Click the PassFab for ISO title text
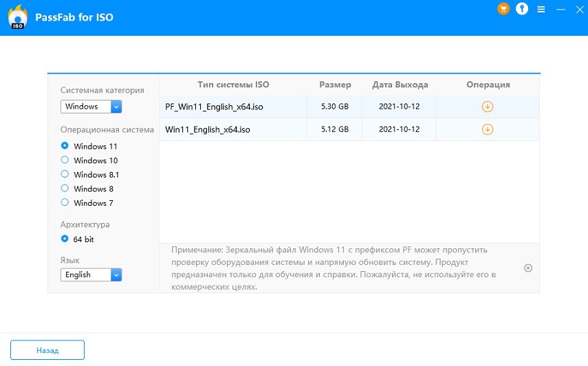This screenshot has height=366, width=588. click(74, 17)
